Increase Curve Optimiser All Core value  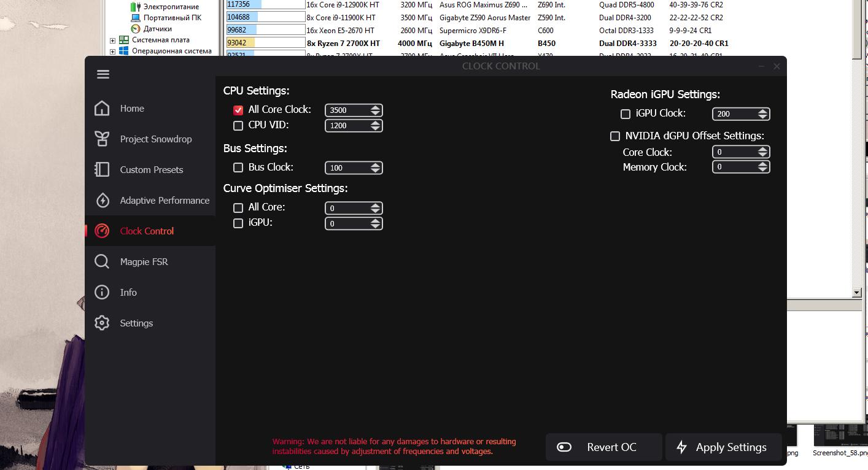pyautogui.click(x=375, y=205)
